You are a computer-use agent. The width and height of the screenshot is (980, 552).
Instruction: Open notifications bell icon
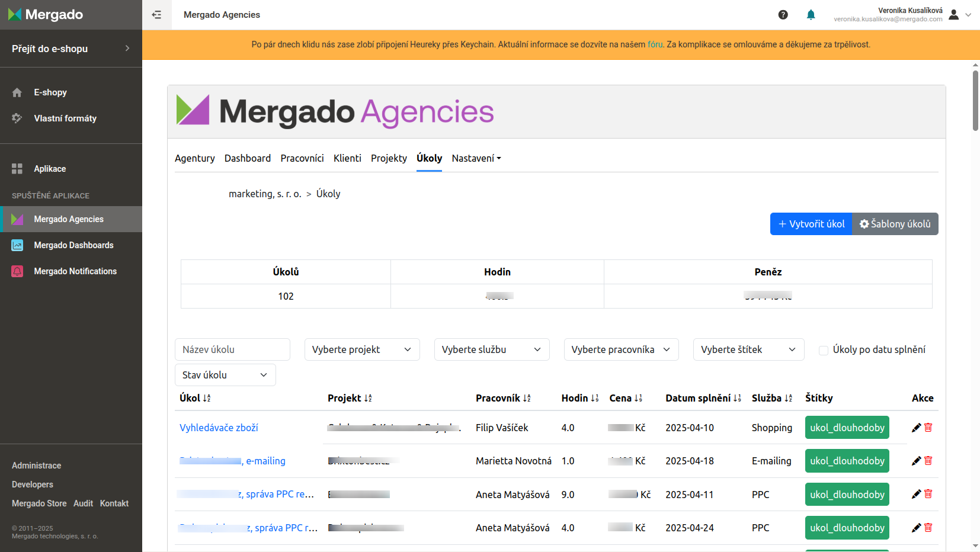tap(811, 15)
